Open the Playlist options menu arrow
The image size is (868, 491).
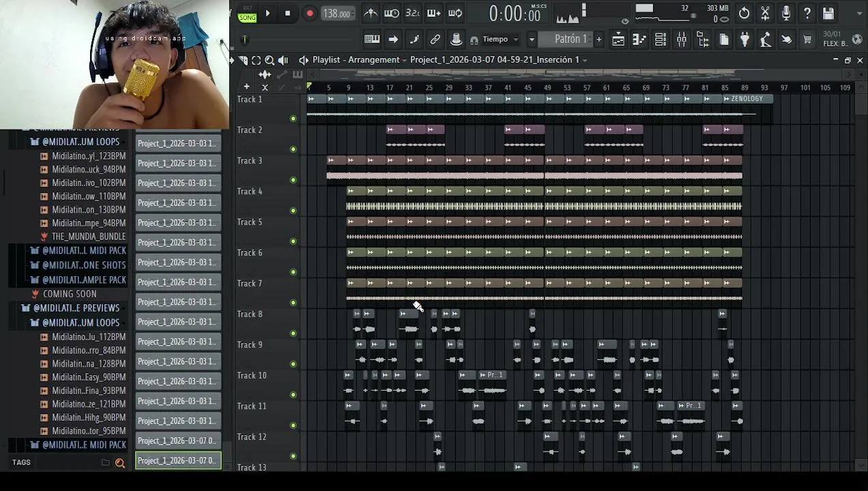point(233,60)
